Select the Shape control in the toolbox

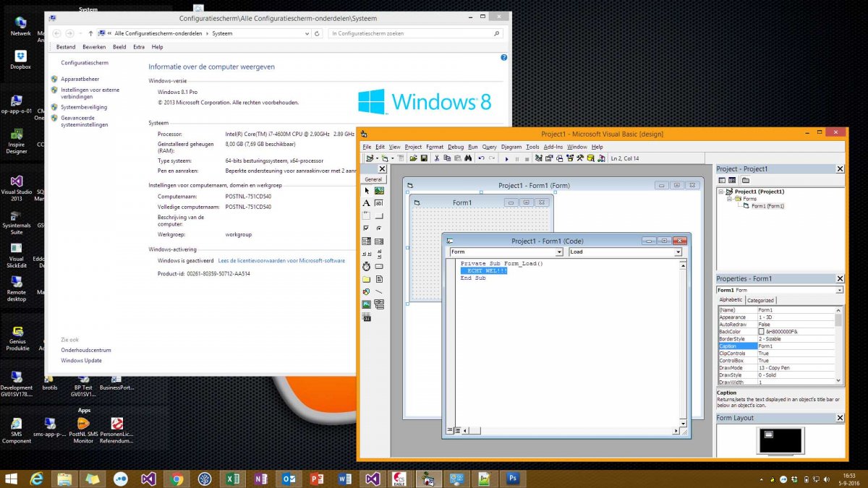pyautogui.click(x=367, y=291)
